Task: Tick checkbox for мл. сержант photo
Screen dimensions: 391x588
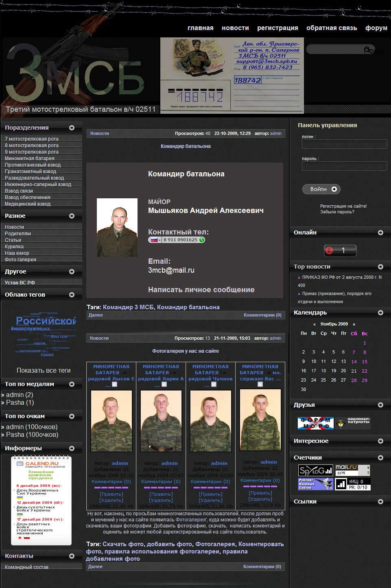Action: (x=260, y=384)
